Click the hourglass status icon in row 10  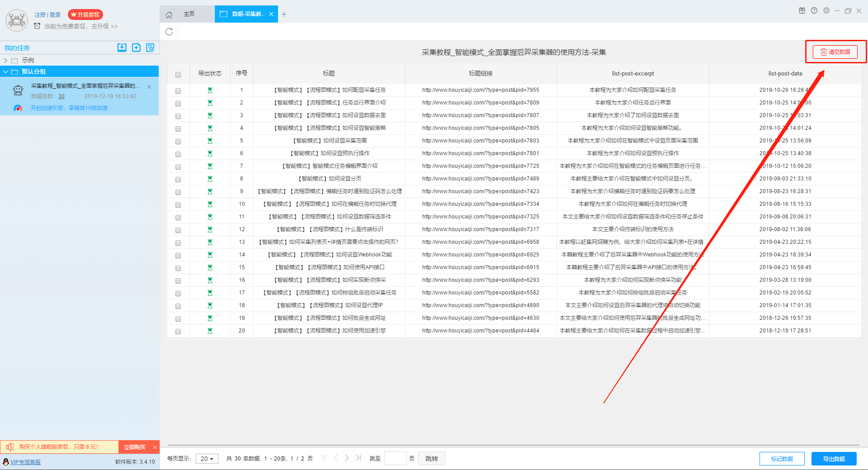tap(210, 204)
